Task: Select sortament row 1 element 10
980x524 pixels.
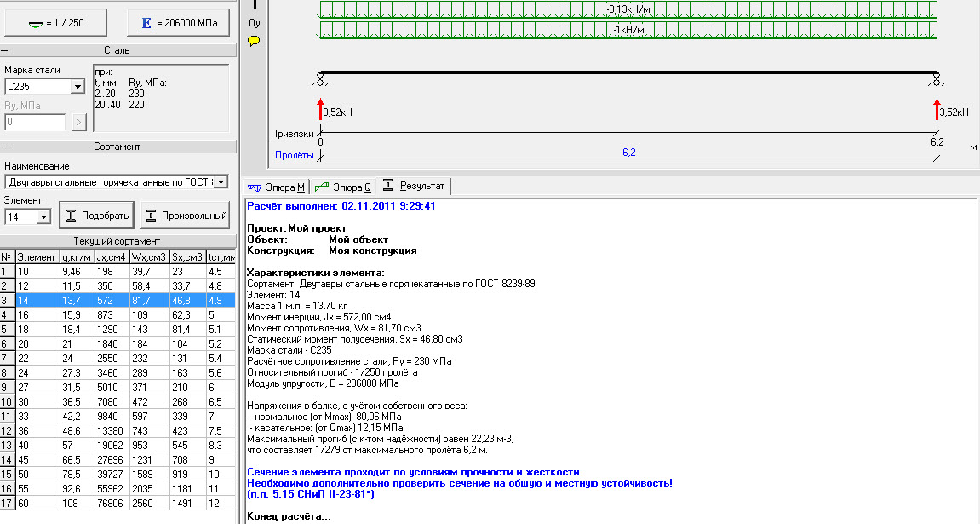Action: (x=117, y=272)
